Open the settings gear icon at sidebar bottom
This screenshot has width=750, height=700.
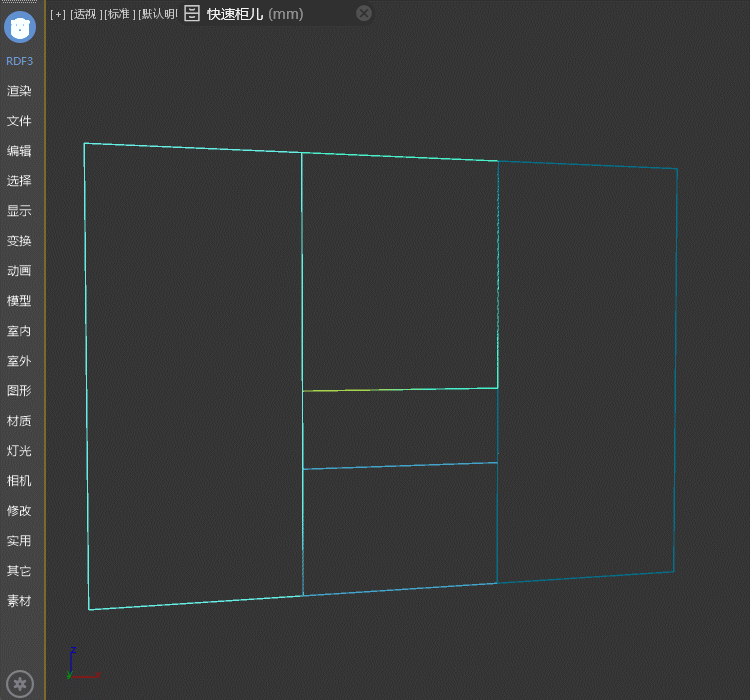[x=20, y=684]
